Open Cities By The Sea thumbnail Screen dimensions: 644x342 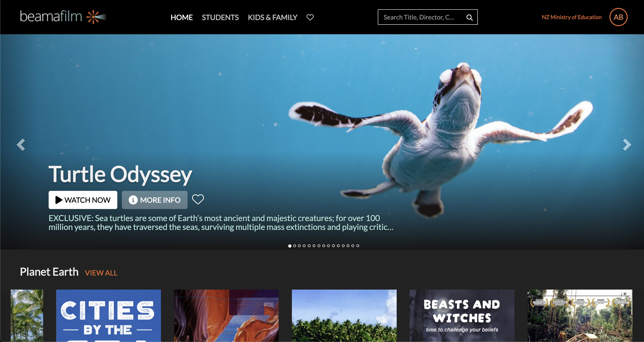(108, 315)
